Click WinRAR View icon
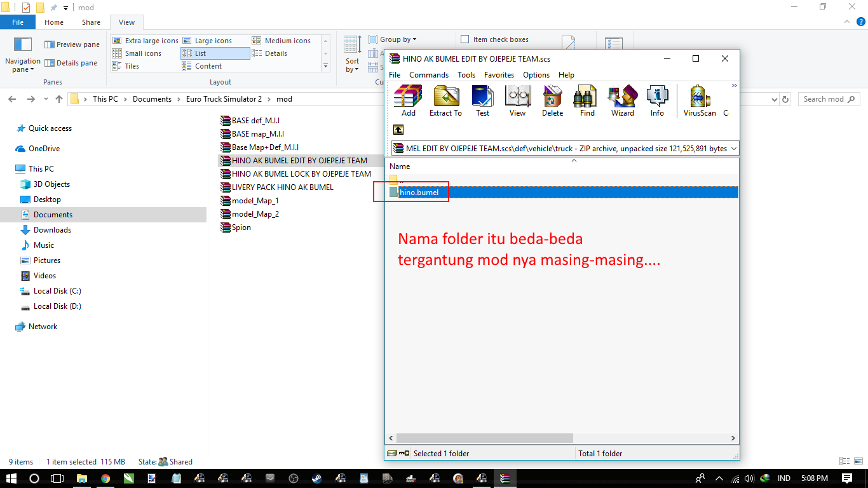 pyautogui.click(x=517, y=101)
